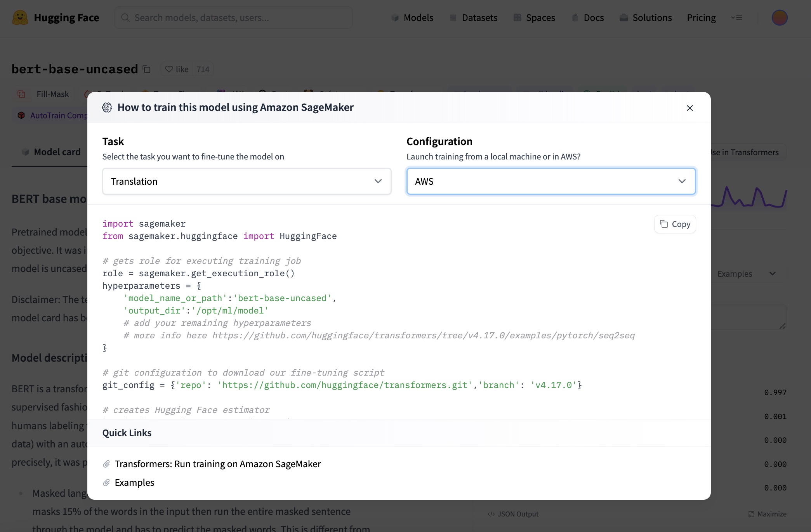Click the user profile avatar
The image size is (811, 532).
[779, 18]
